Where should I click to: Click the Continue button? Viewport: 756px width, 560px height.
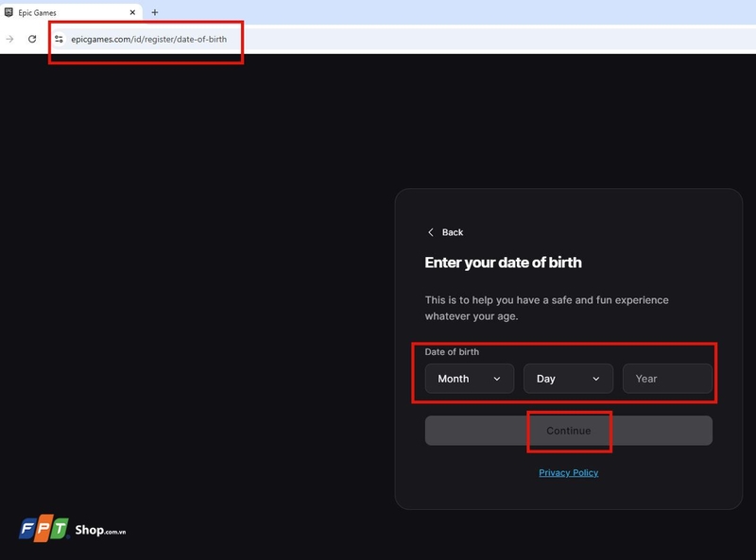(569, 431)
